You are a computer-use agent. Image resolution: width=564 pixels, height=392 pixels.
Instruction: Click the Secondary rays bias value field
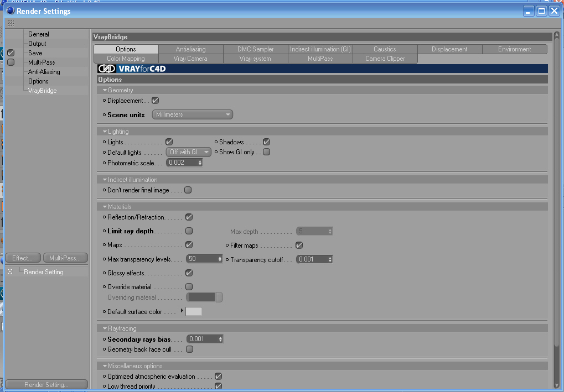click(x=203, y=339)
